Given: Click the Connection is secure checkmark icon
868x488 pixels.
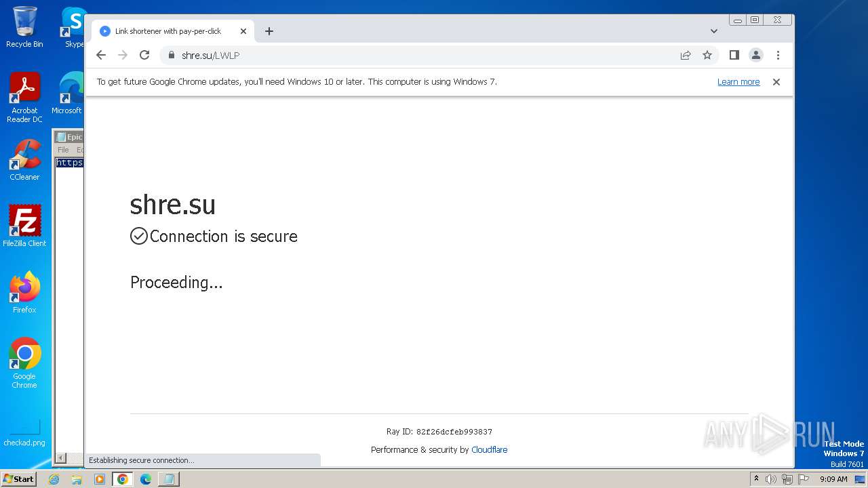Looking at the screenshot, I should pos(139,236).
